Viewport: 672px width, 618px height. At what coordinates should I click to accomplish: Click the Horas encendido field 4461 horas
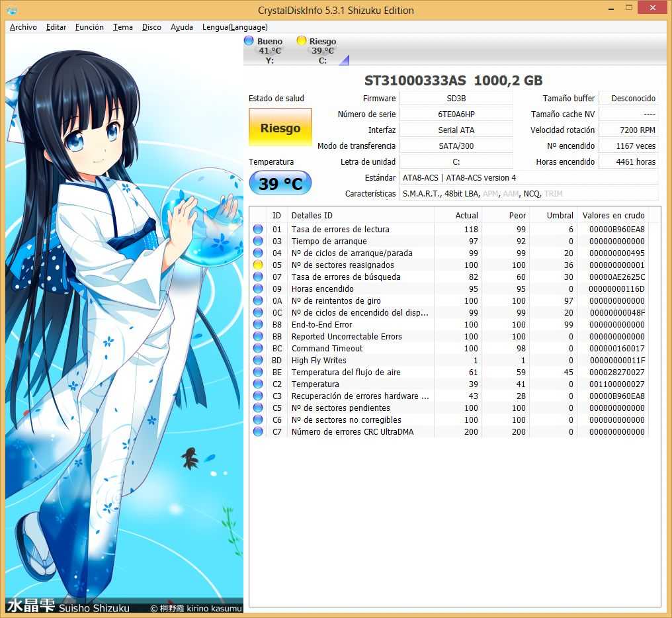point(629,161)
